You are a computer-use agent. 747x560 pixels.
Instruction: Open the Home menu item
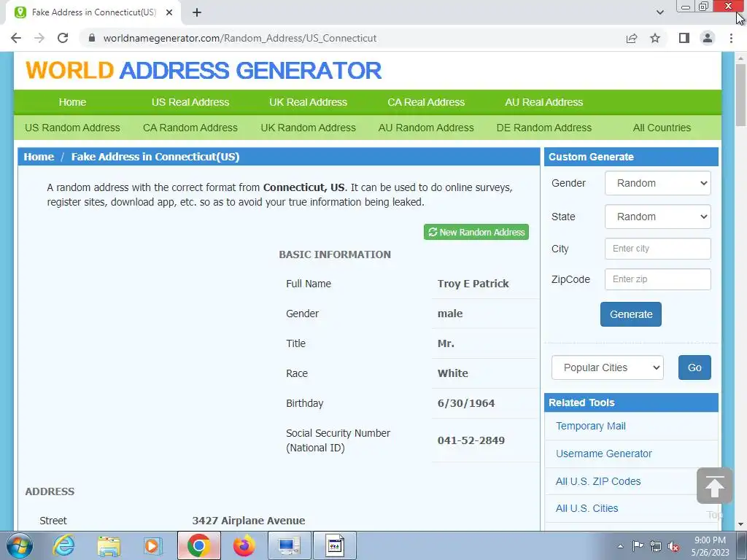click(72, 102)
